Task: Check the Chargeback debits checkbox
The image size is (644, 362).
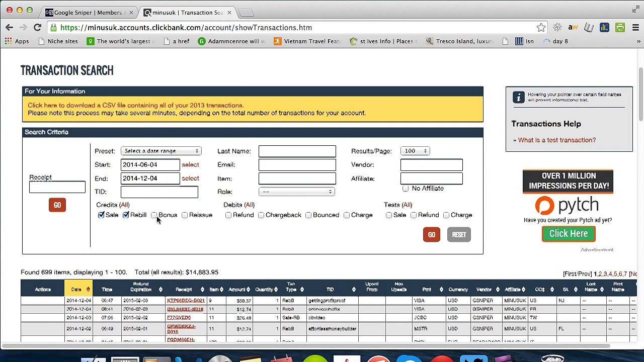Action: [261, 215]
